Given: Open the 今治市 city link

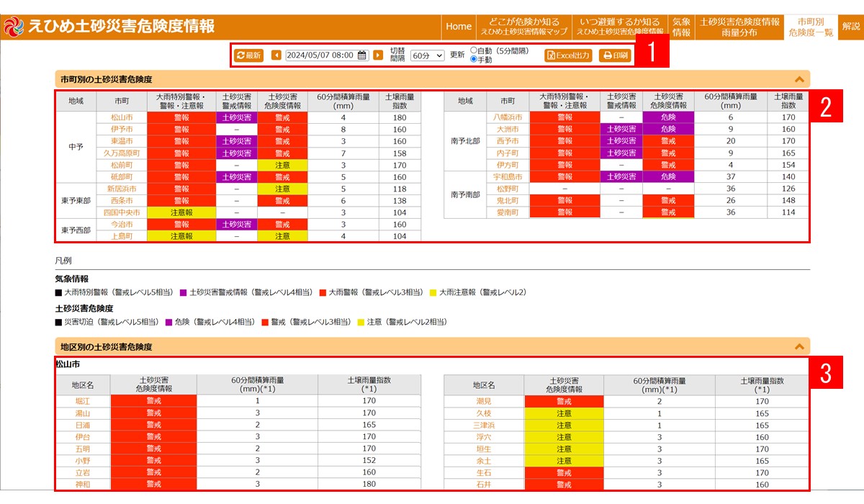Looking at the screenshot, I should (x=122, y=225).
